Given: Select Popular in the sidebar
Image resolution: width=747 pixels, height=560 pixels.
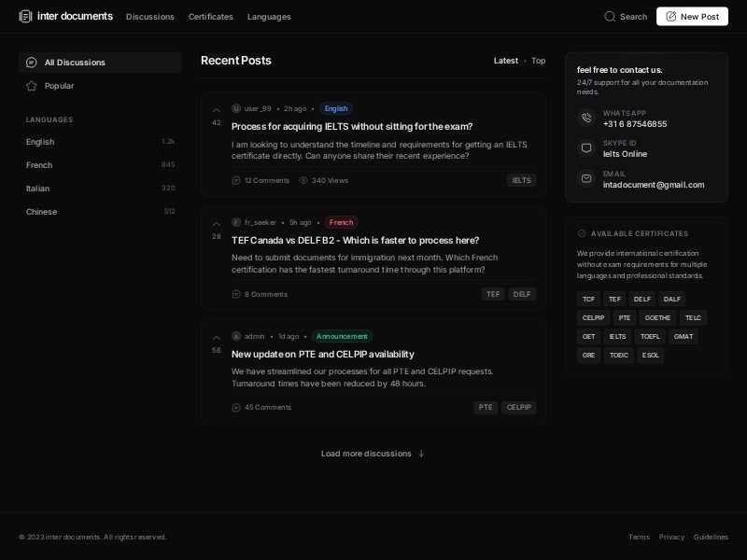Looking at the screenshot, I should [x=59, y=86].
